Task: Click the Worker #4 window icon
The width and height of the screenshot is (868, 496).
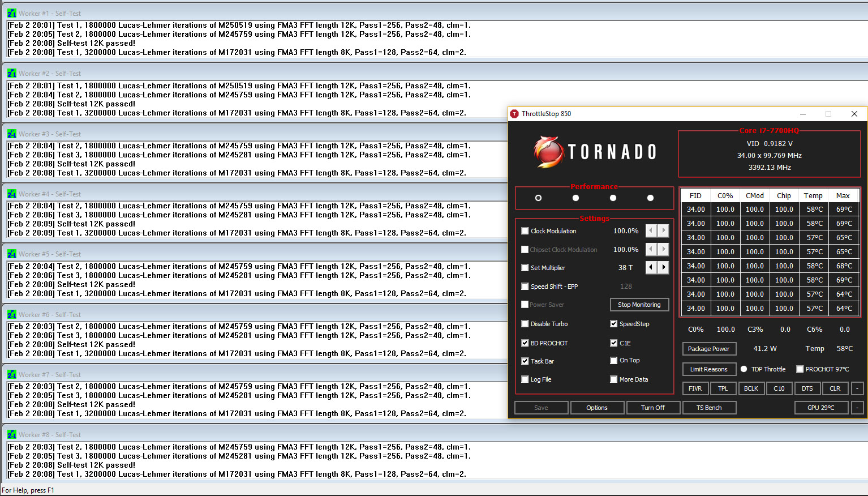Action: (x=12, y=194)
